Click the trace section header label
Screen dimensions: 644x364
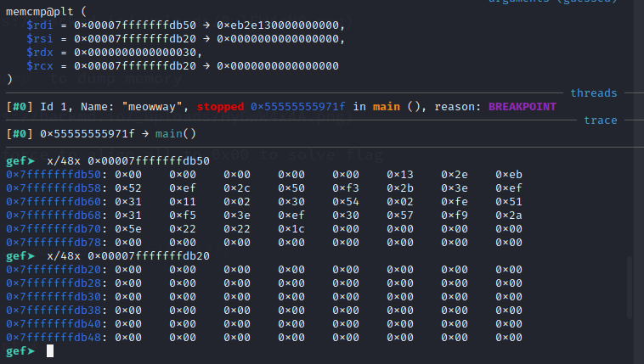601,120
